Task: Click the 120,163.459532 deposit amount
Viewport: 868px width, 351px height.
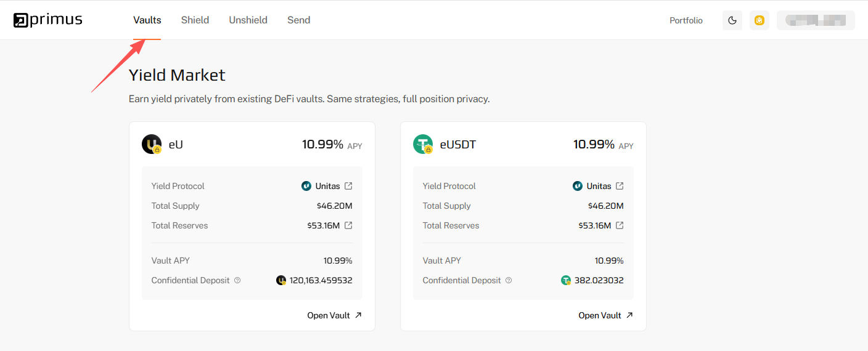Action: click(321, 280)
